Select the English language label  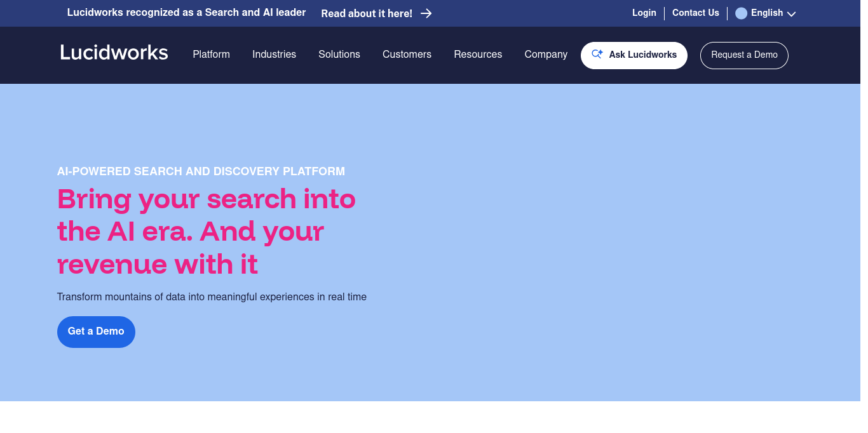coord(767,13)
